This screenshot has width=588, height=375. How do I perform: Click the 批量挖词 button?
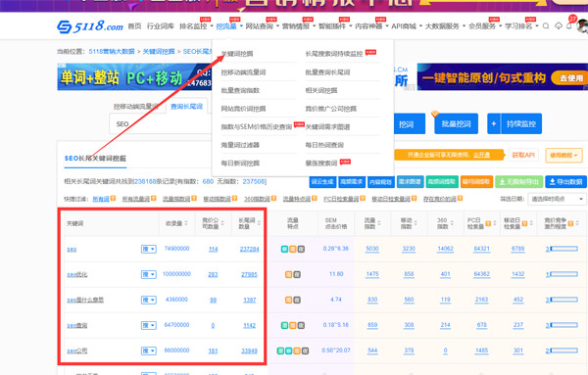click(x=456, y=123)
